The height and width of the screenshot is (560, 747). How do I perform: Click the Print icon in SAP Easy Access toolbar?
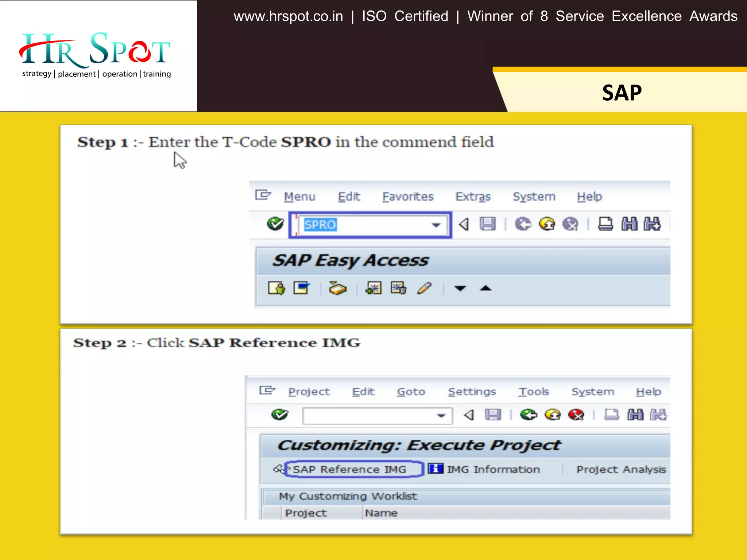pos(605,224)
